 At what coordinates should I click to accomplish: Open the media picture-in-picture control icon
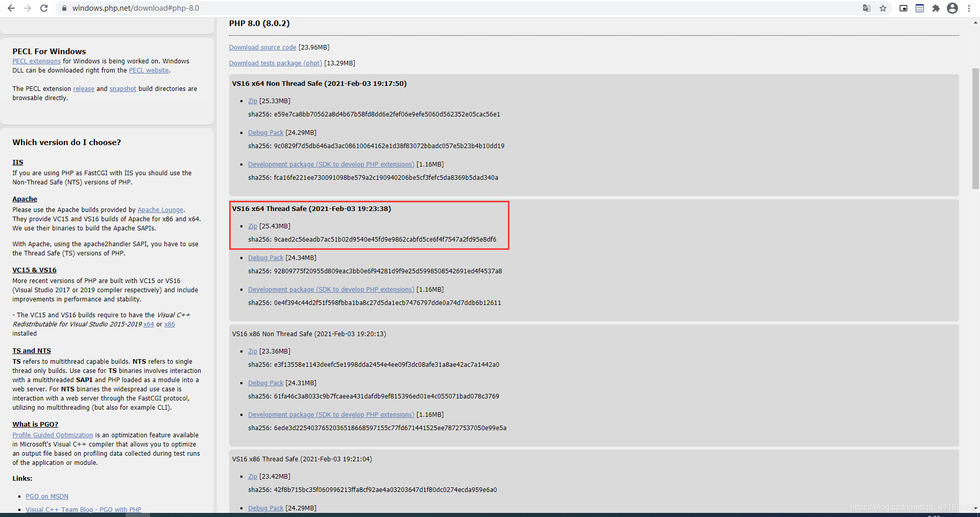(x=903, y=8)
